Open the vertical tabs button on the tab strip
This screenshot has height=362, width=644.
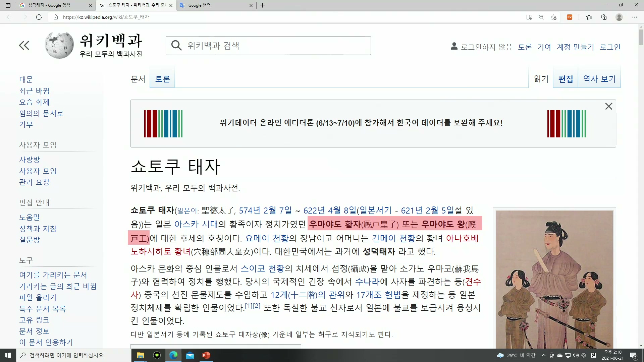coord(8,5)
